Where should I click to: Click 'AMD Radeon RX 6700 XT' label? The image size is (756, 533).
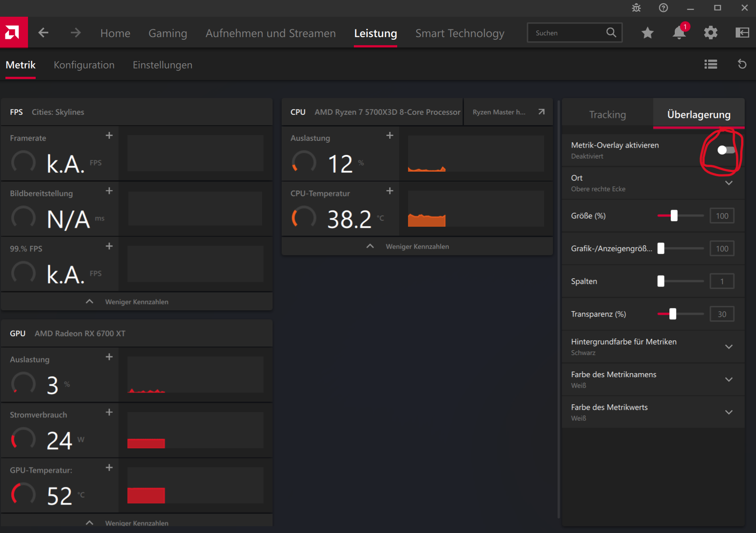(80, 333)
